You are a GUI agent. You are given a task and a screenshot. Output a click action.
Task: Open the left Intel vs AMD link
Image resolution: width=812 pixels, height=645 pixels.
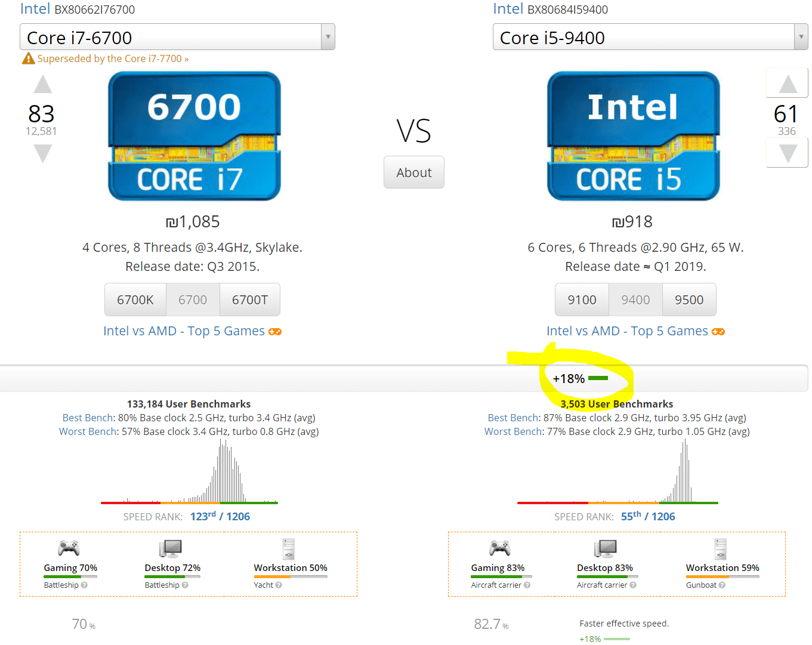184,331
